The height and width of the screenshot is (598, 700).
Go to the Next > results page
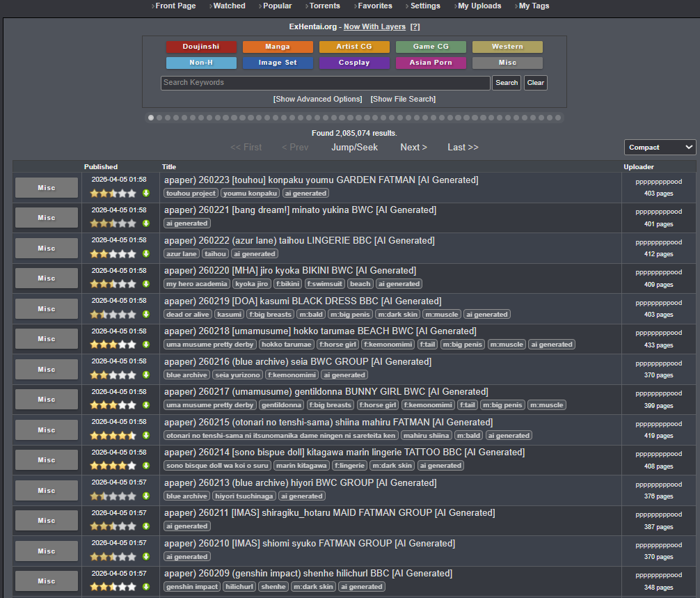pyautogui.click(x=414, y=148)
